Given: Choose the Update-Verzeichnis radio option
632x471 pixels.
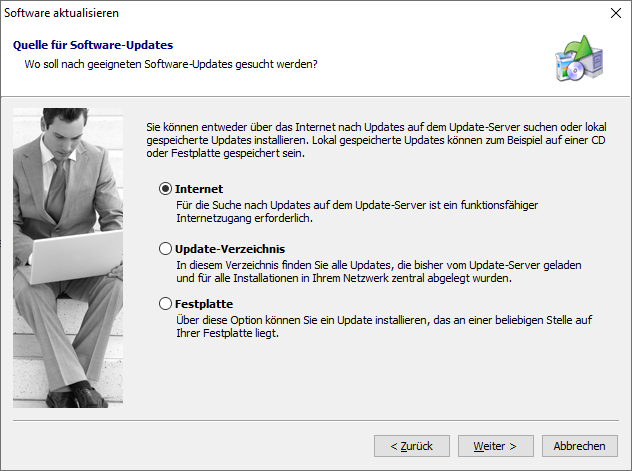Looking at the screenshot, I should pos(166,247).
